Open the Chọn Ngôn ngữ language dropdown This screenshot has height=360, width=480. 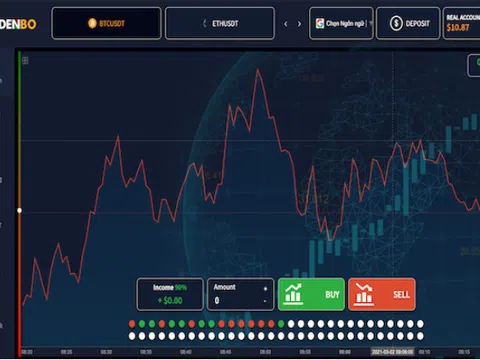coord(341,23)
